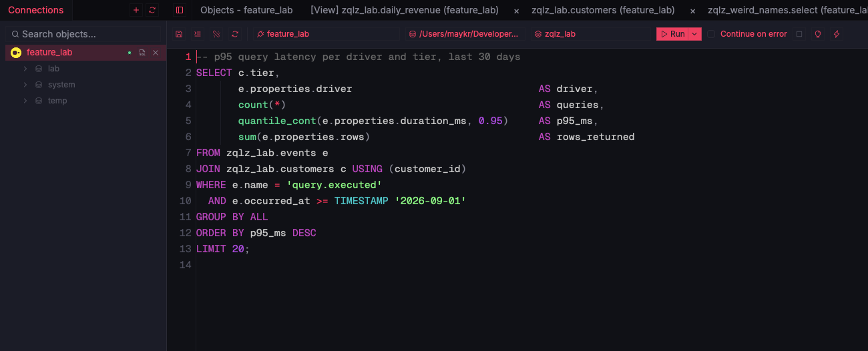Click the lightning bolt icon
Image resolution: width=868 pixels, height=351 pixels.
pyautogui.click(x=837, y=34)
